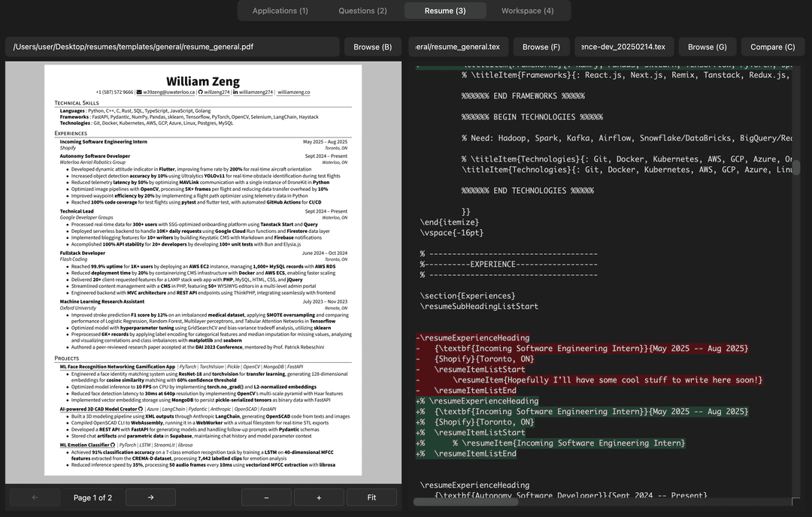Open the Questions (2) tab

(362, 11)
